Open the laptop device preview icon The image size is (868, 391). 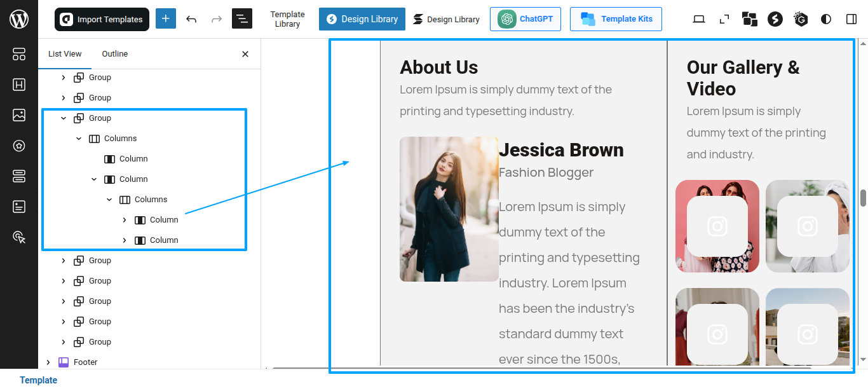(x=699, y=19)
